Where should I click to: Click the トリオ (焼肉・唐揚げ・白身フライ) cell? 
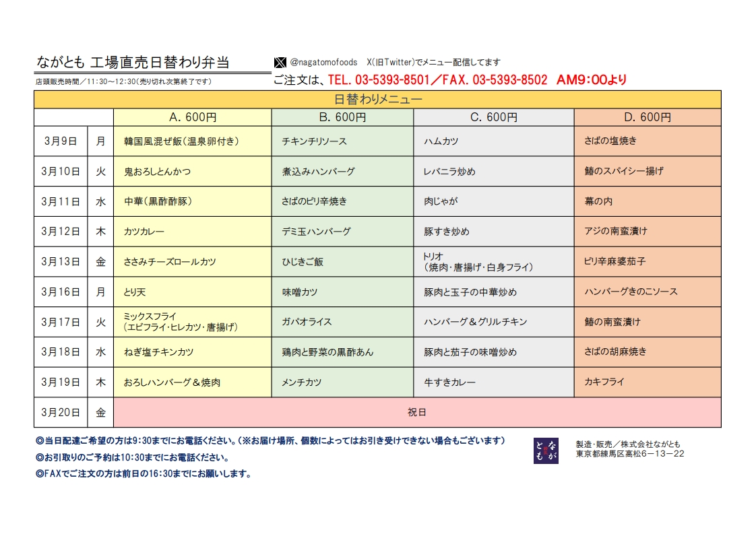(494, 262)
